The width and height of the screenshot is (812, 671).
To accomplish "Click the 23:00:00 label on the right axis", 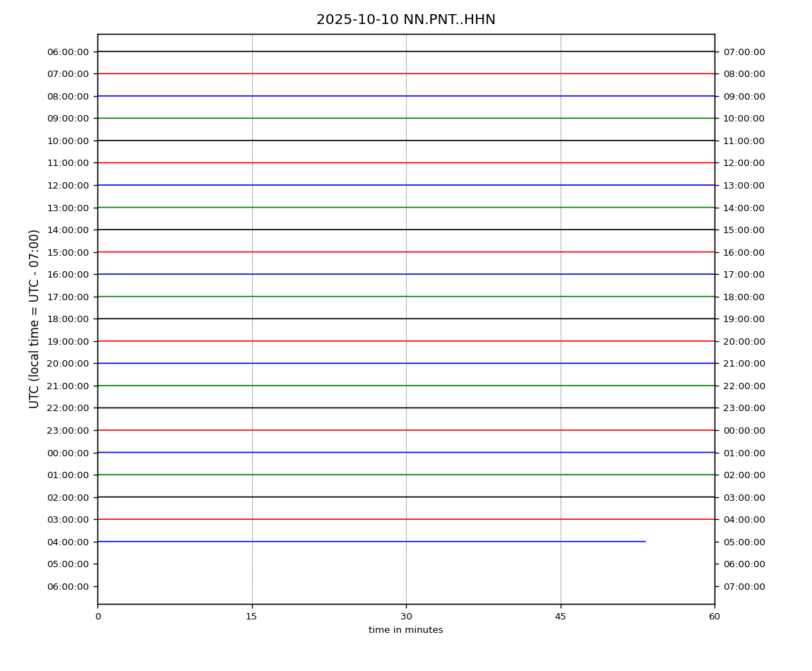I will coord(744,408).
